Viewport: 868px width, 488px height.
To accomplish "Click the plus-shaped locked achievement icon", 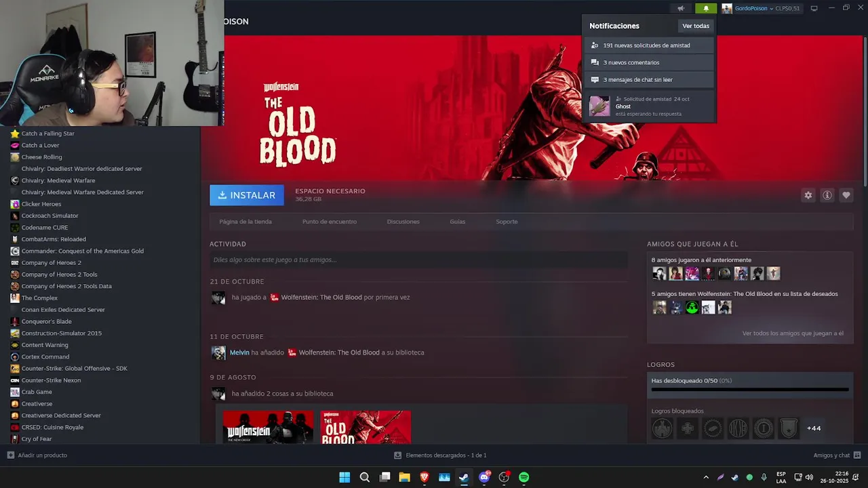I will tap(688, 428).
